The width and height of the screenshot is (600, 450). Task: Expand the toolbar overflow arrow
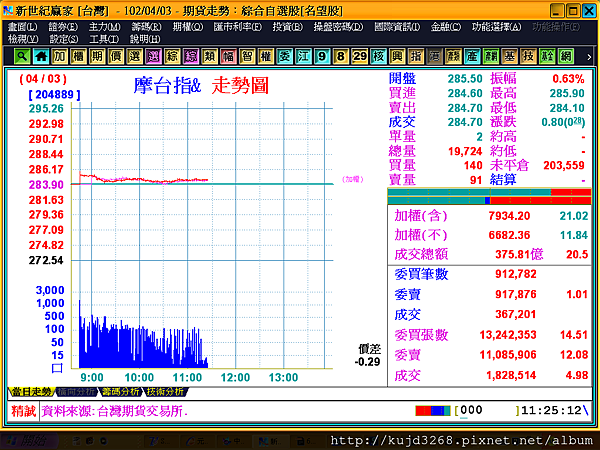(589, 57)
